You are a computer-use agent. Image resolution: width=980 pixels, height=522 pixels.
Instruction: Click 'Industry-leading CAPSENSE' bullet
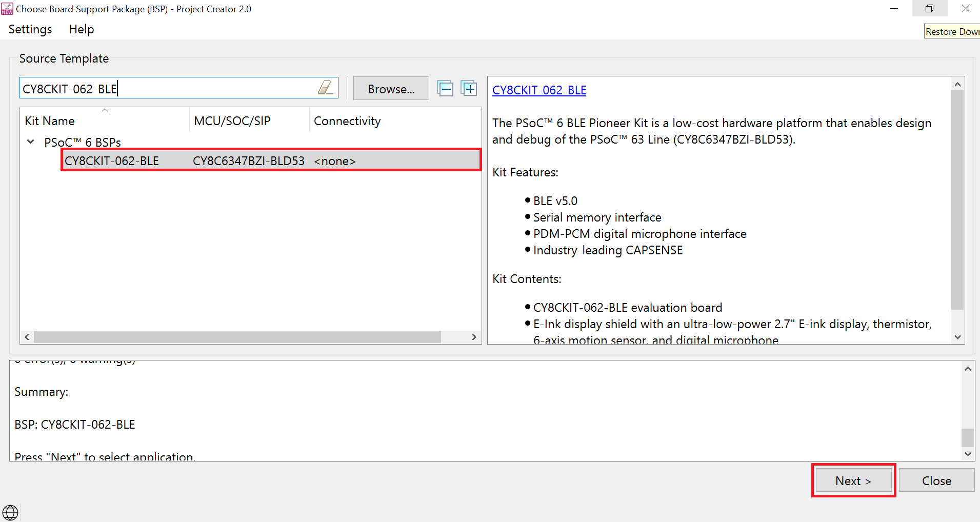(x=608, y=250)
